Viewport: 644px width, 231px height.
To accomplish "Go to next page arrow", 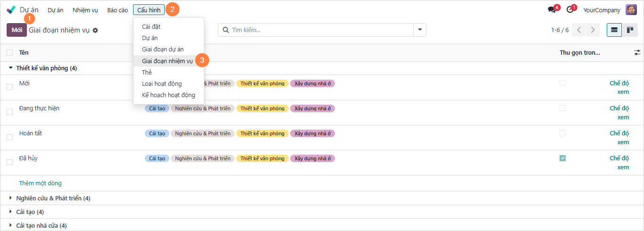I will click(593, 30).
